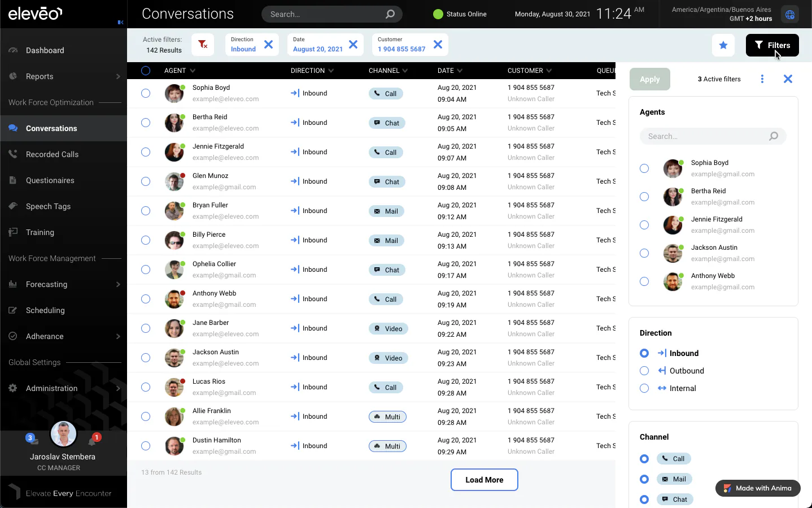
Task: Close the filter panel with X
Action: click(788, 79)
